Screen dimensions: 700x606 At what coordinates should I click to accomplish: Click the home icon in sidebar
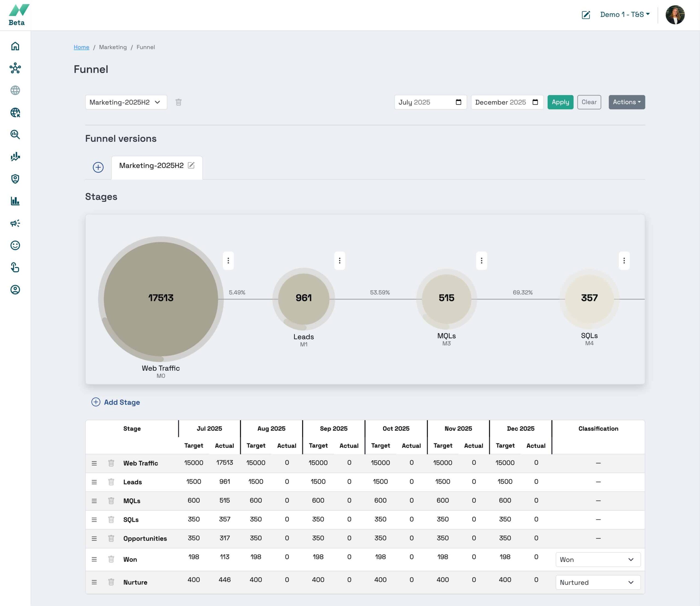(x=15, y=46)
